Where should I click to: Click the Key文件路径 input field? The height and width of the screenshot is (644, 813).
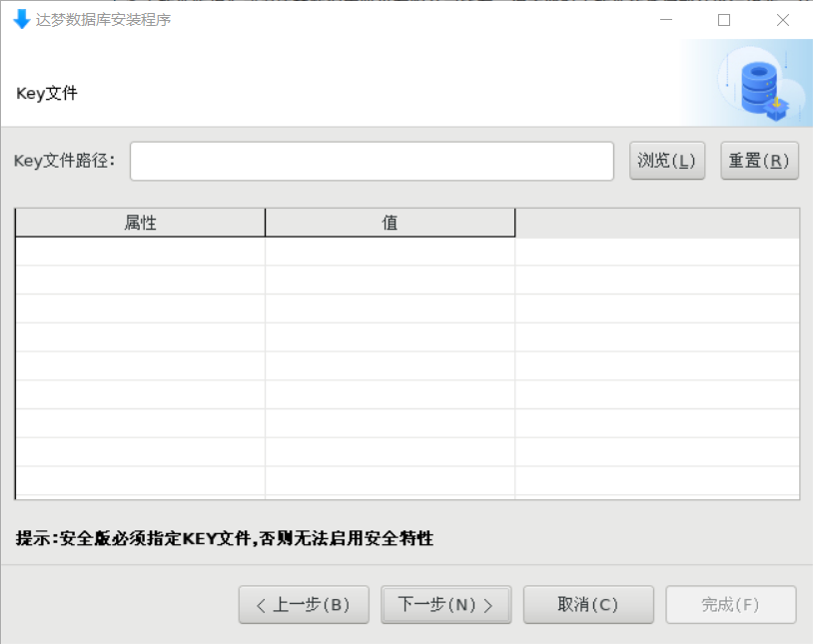[372, 162]
